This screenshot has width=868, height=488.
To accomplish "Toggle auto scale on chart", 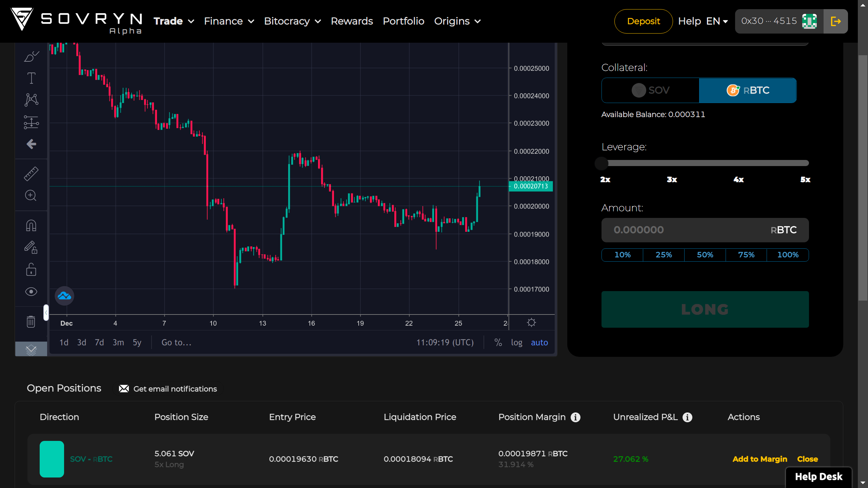I will [539, 343].
